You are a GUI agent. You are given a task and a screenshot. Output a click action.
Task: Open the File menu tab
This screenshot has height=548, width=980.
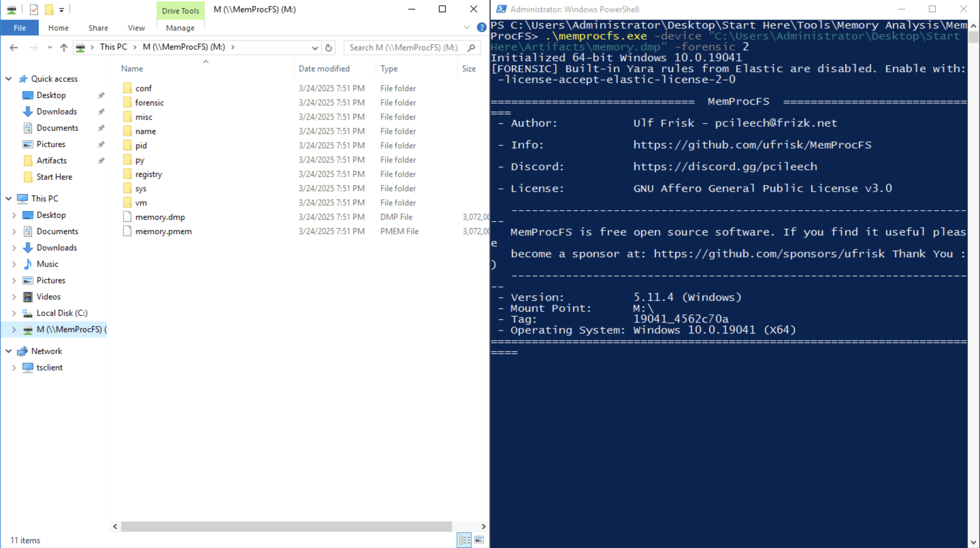(x=19, y=28)
